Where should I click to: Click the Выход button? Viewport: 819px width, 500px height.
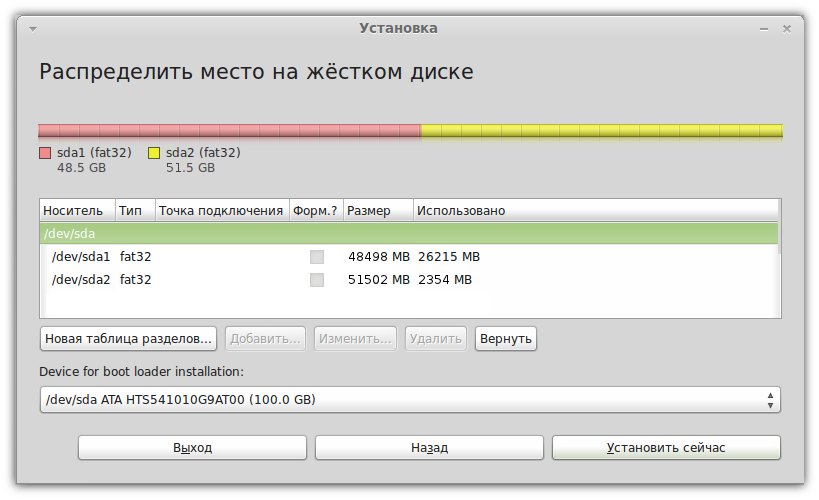[x=192, y=448]
